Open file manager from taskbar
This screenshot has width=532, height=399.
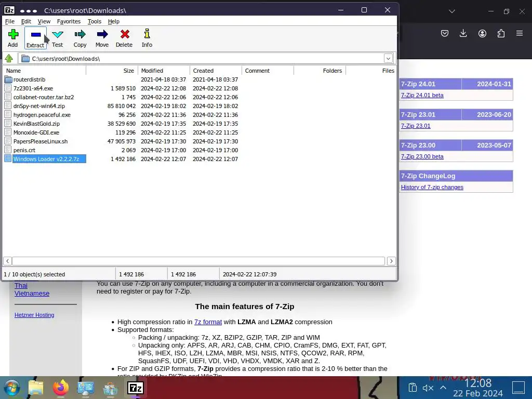36,388
